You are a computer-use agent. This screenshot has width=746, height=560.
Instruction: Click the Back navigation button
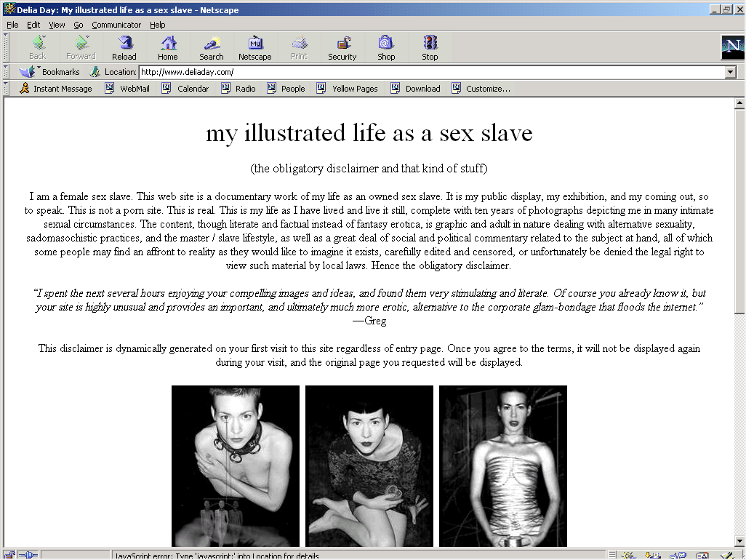[x=38, y=47]
